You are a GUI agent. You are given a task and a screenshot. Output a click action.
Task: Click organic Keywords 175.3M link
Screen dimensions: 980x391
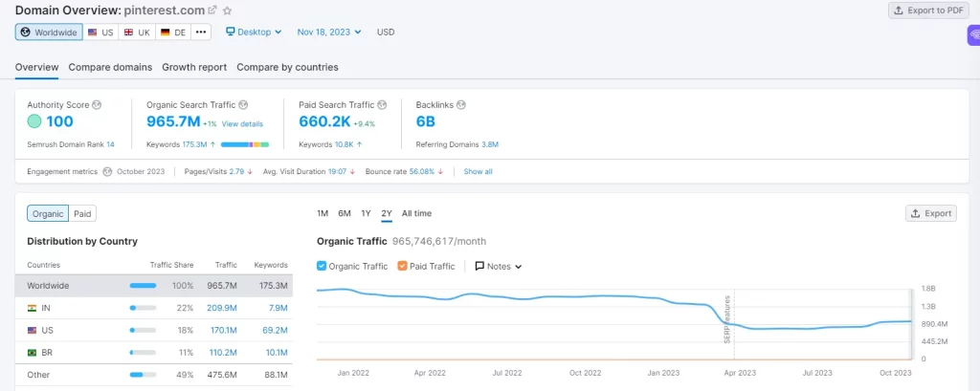194,144
